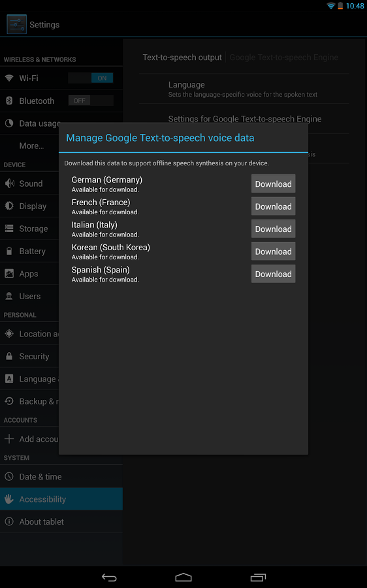Screen dimensions: 367x588
Task: Download Spanish (Spain) voice data
Action: (x=273, y=274)
